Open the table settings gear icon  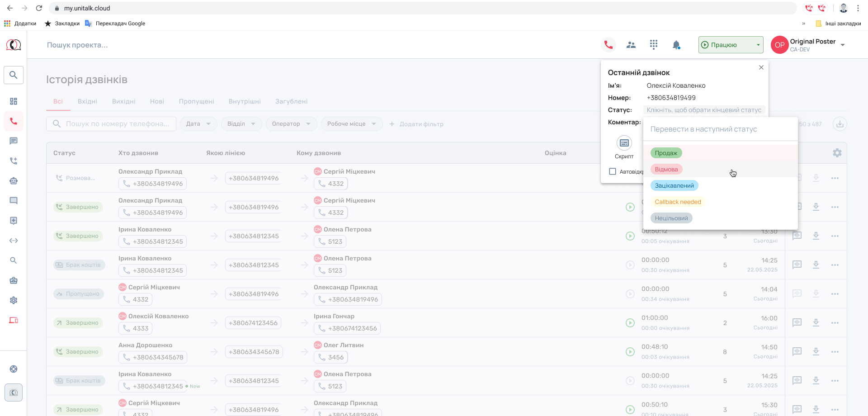[x=837, y=153]
